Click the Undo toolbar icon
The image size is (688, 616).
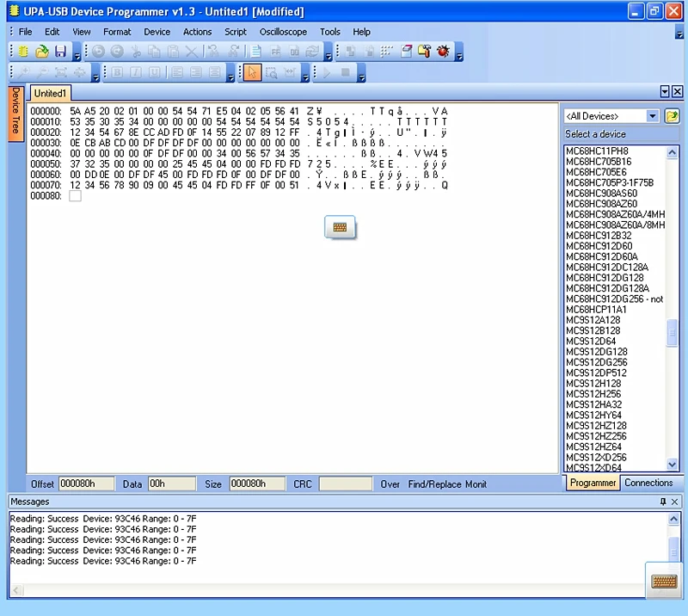(98, 52)
